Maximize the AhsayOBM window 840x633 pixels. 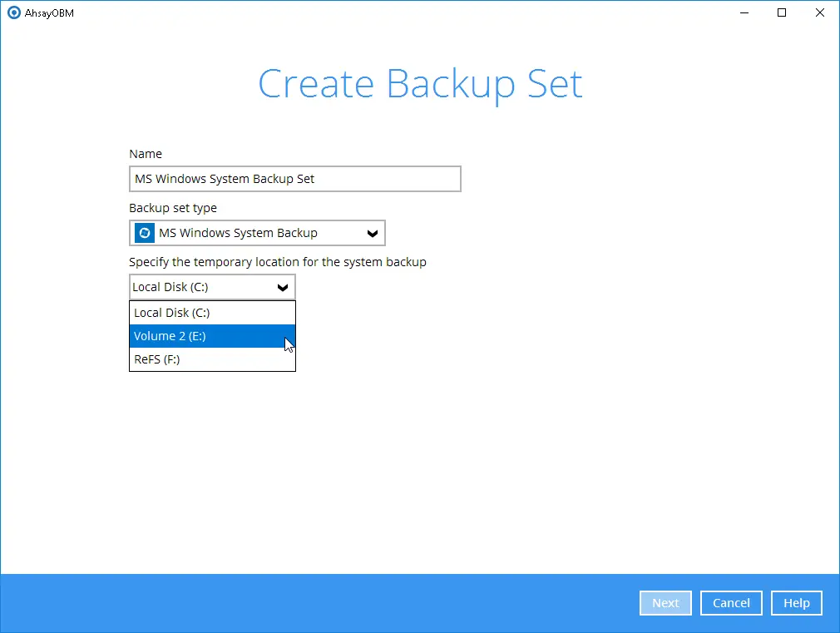pos(782,12)
